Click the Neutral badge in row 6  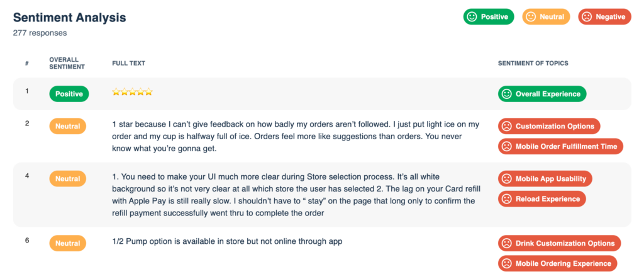click(68, 244)
